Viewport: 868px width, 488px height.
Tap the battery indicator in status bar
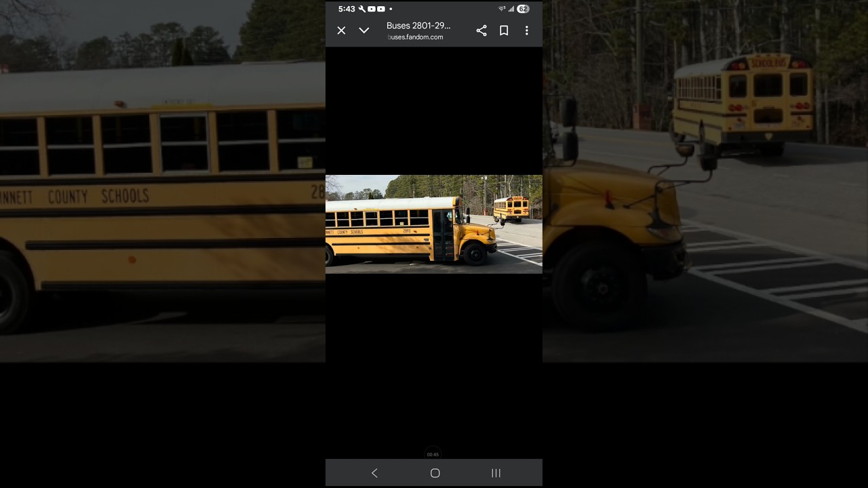(523, 9)
